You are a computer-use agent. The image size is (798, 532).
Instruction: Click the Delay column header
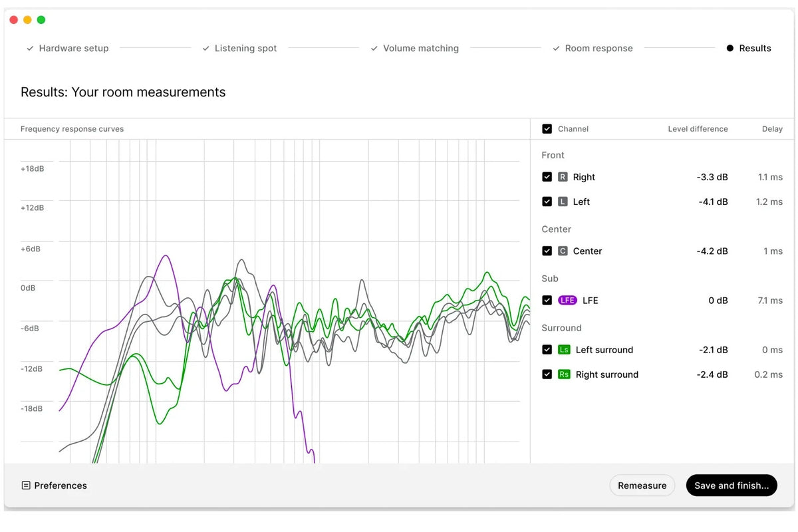point(772,129)
